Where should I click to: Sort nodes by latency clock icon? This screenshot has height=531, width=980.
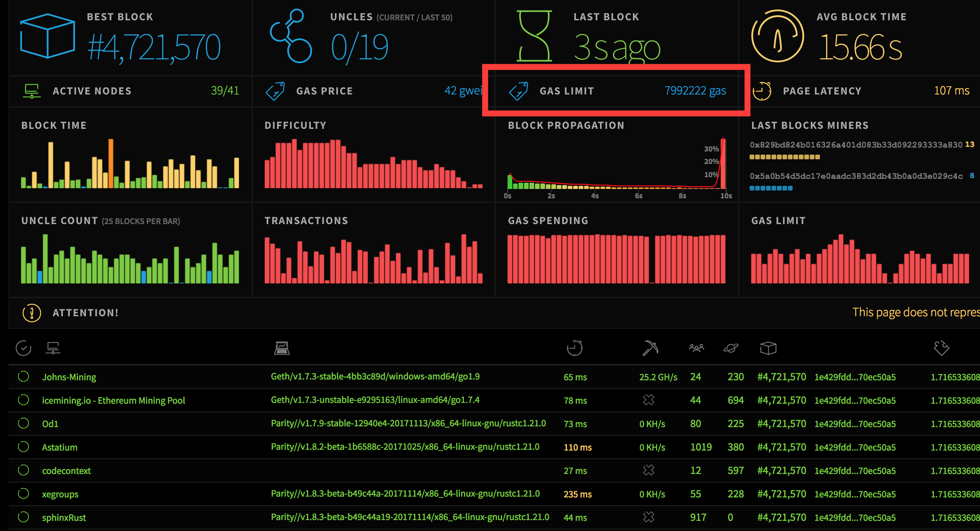[x=575, y=348]
